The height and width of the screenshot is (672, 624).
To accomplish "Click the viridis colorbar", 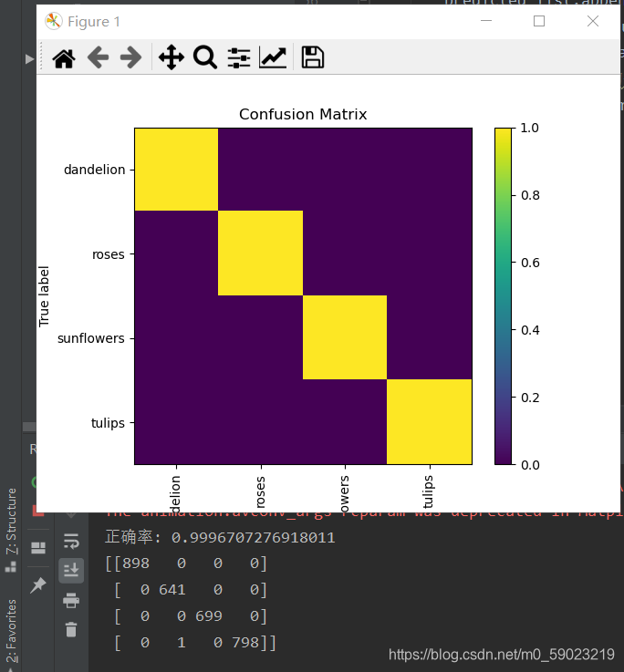I will pyautogui.click(x=503, y=296).
